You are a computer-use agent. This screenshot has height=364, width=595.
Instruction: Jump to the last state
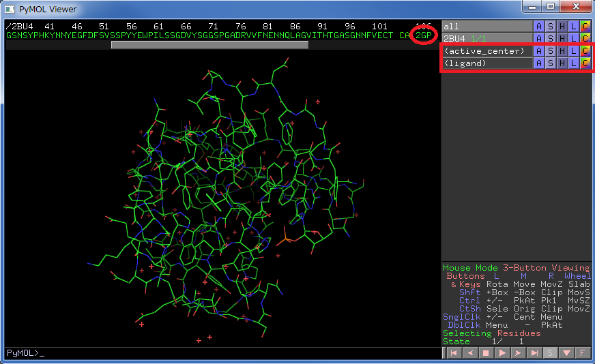click(535, 353)
